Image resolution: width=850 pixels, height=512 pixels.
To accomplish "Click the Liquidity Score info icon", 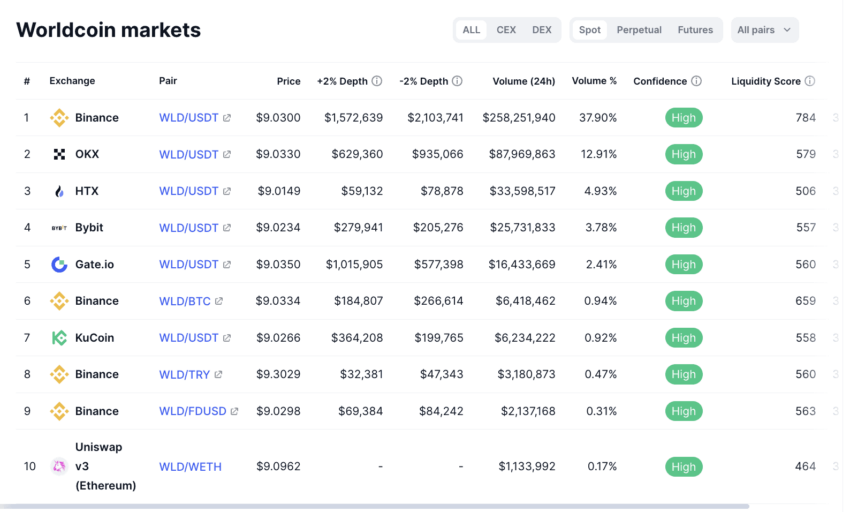I will tap(810, 81).
